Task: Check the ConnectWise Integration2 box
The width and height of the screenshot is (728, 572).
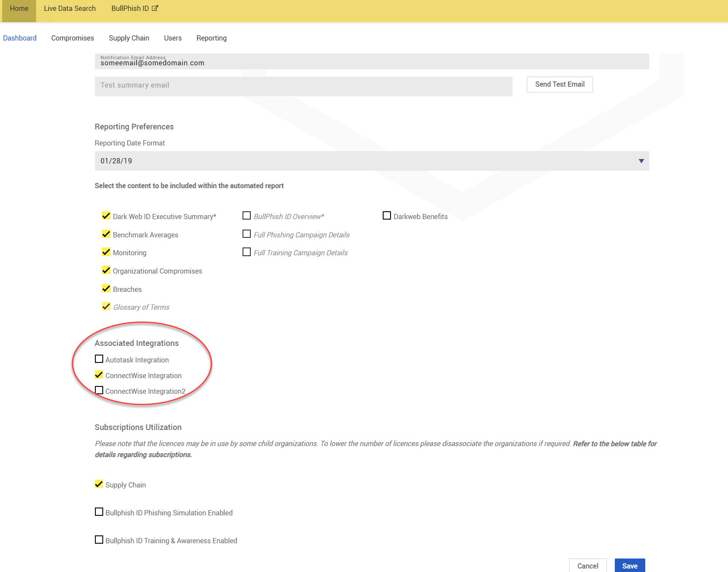Action: tap(99, 391)
